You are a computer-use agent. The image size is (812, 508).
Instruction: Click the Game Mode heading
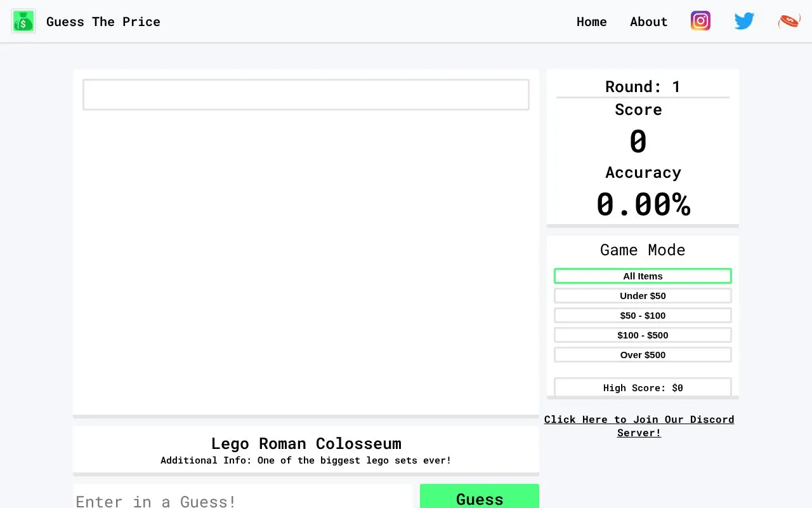[x=643, y=250]
